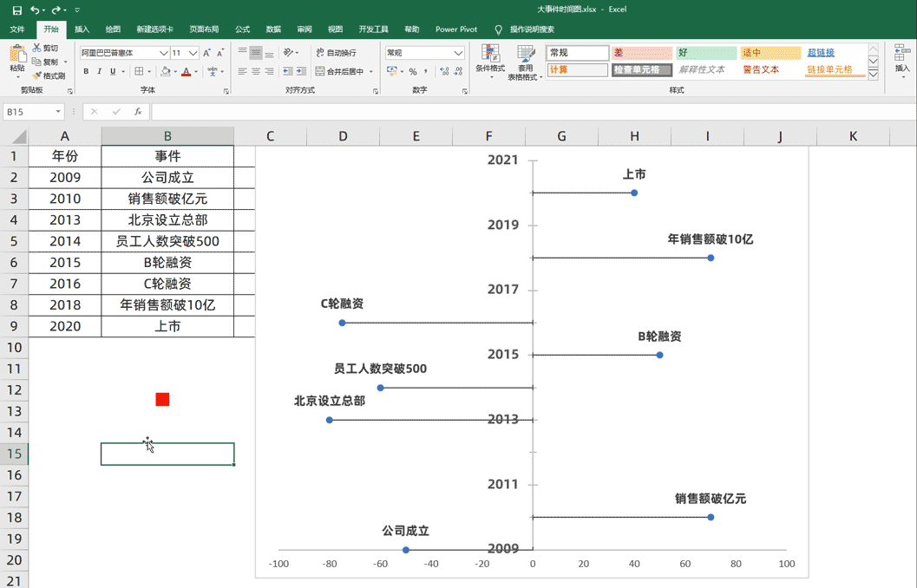Click the Undo arrow icon
Image resolution: width=917 pixels, height=588 pixels.
click(x=35, y=10)
